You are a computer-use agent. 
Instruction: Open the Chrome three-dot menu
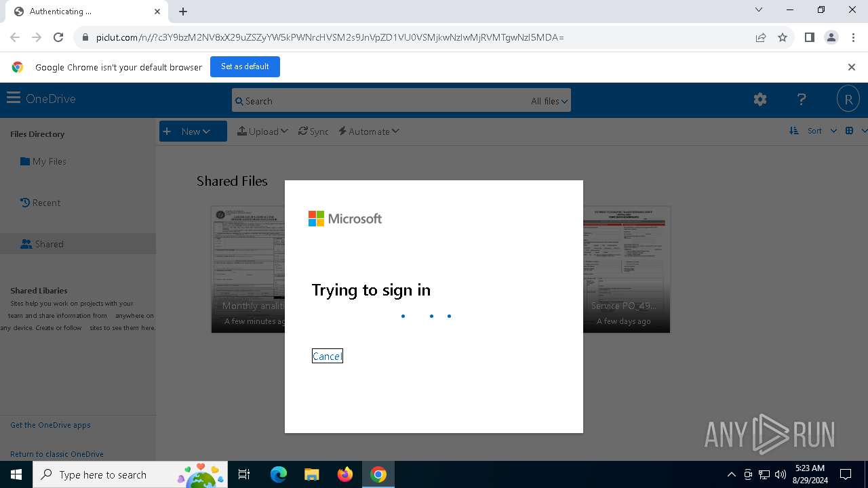point(852,37)
